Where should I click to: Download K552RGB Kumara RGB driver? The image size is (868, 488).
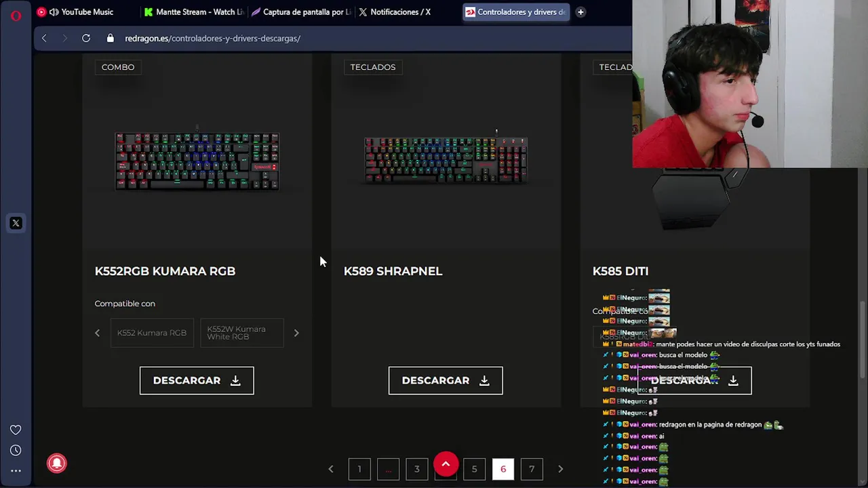(197, 380)
